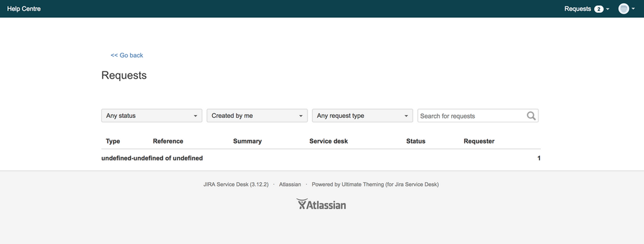644x244 pixels.
Task: Click the 'Service desk' column header
Action: (x=329, y=141)
